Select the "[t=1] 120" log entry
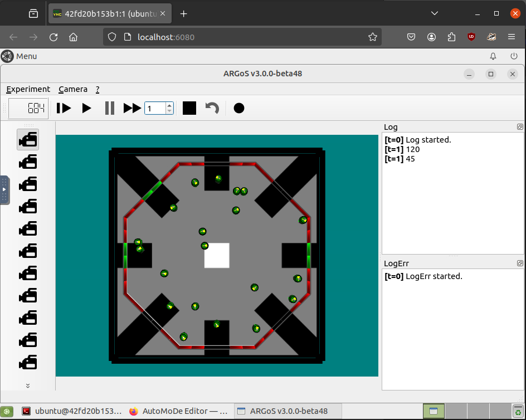Image resolution: width=526 pixels, height=420 pixels. tap(402, 149)
